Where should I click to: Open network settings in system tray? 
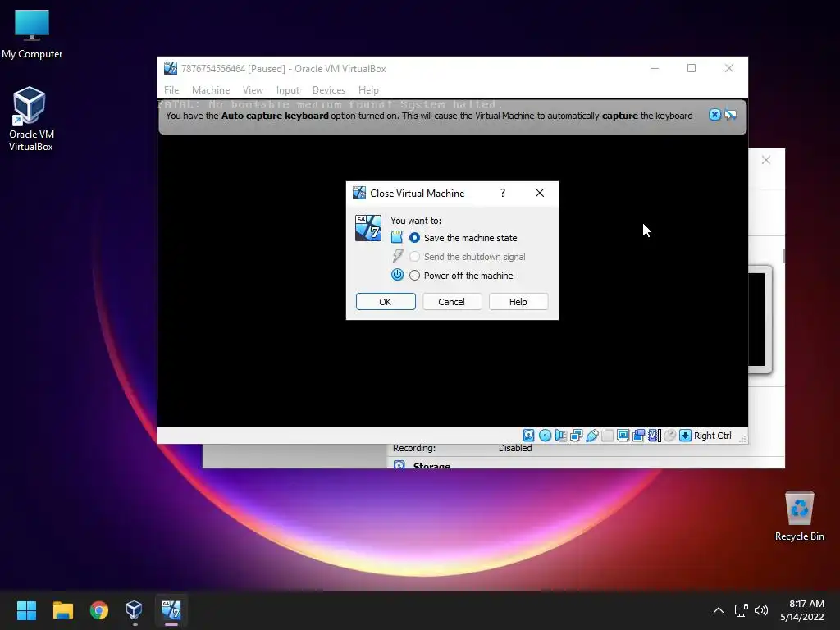click(x=741, y=610)
